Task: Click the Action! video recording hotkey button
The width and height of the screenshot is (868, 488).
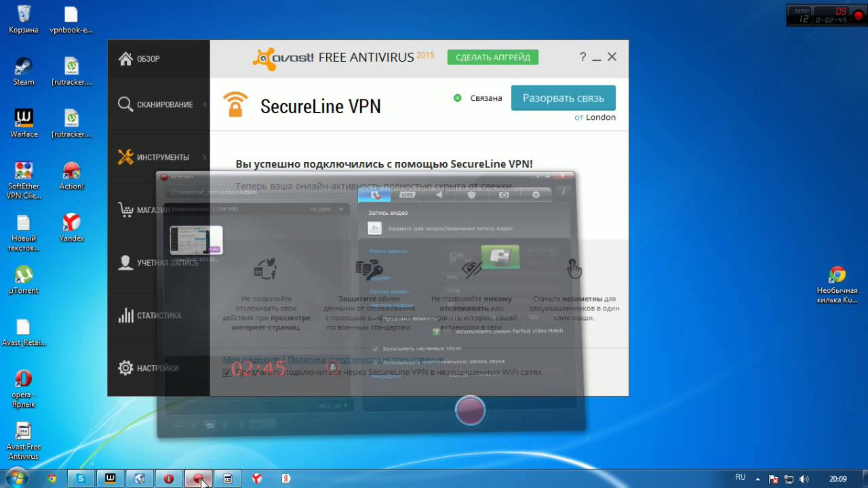Action: pos(374,228)
